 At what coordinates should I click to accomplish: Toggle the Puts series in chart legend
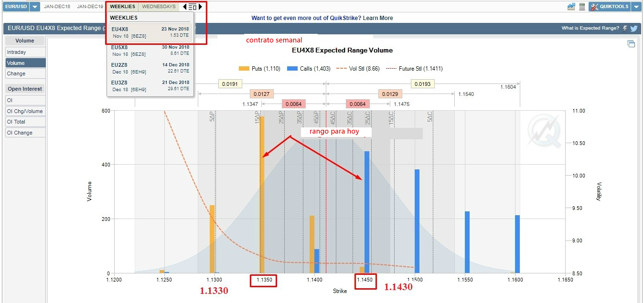259,69
